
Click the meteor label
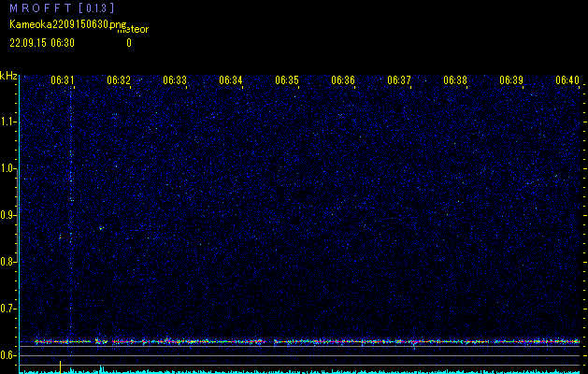pos(133,30)
